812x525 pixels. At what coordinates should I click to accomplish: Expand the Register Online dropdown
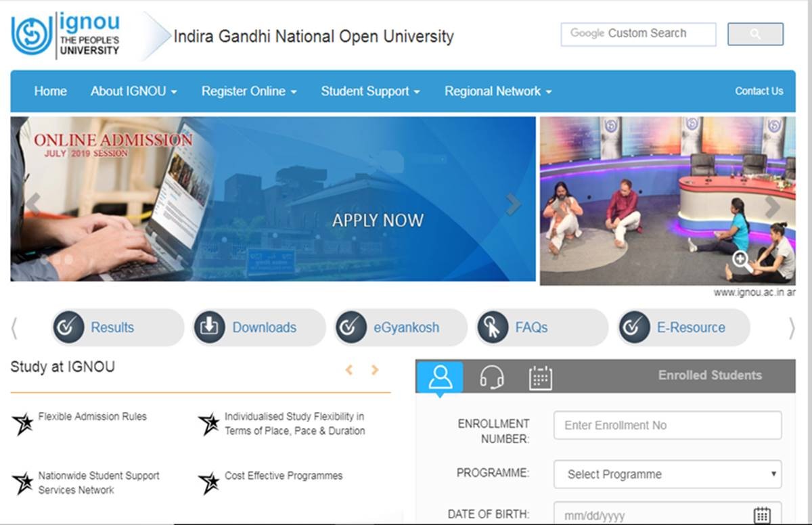248,91
